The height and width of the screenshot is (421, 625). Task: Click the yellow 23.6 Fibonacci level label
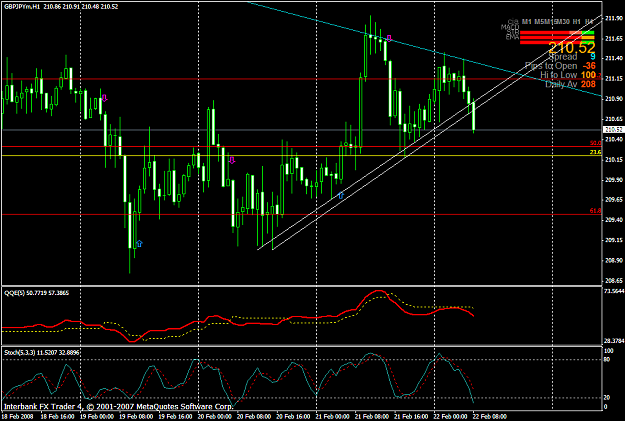[596, 152]
